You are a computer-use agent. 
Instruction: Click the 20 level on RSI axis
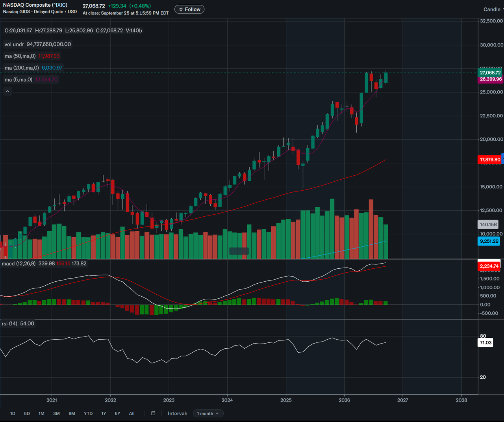pyautogui.click(x=483, y=377)
